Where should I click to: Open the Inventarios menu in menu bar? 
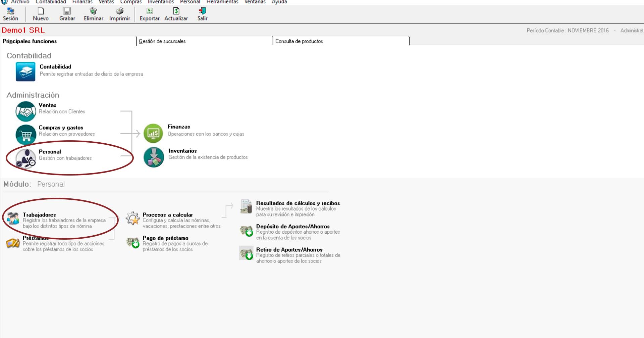point(161,2)
